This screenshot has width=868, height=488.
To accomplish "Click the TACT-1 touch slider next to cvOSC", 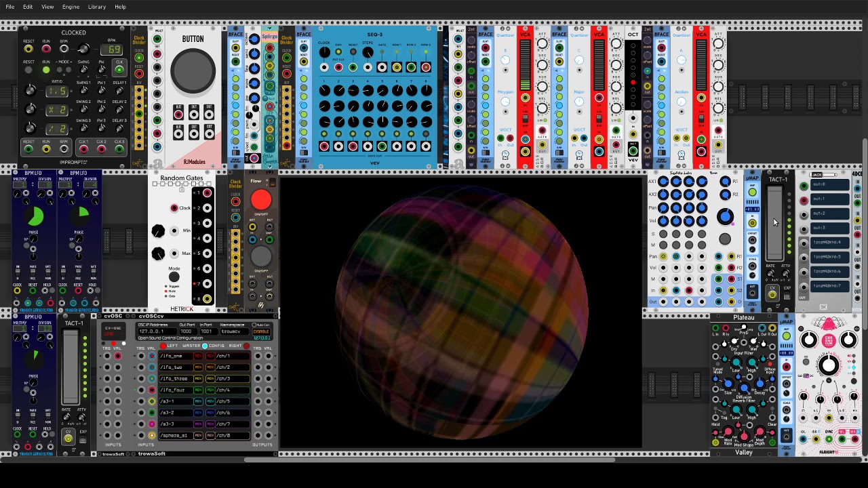I will (x=71, y=368).
